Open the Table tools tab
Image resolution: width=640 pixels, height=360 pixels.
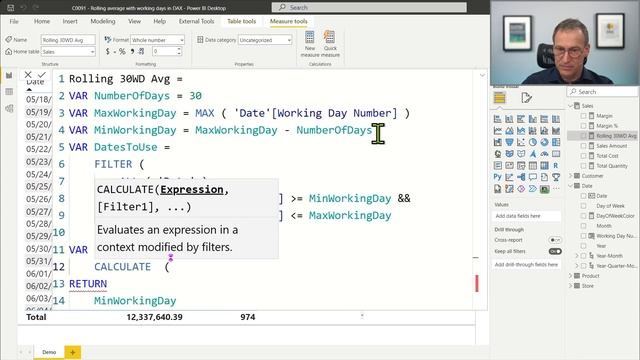point(242,21)
